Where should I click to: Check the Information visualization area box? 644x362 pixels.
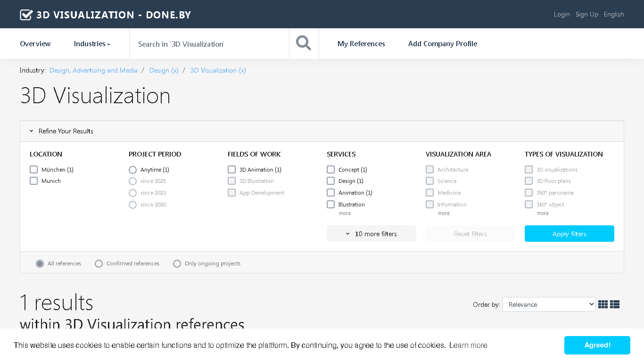(x=429, y=204)
